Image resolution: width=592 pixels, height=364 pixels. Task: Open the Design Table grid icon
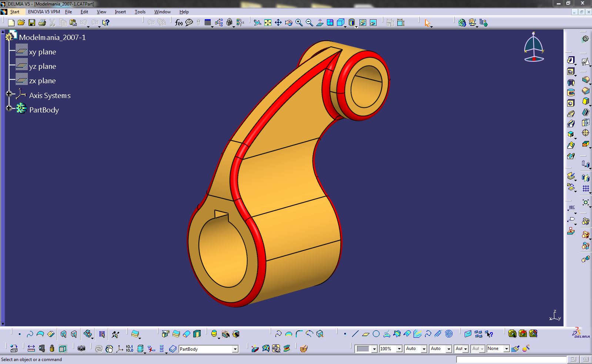pos(208,23)
